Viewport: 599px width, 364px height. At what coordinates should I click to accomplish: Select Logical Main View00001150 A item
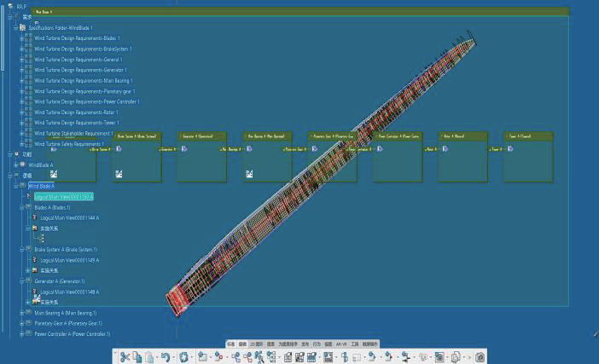coord(64,196)
